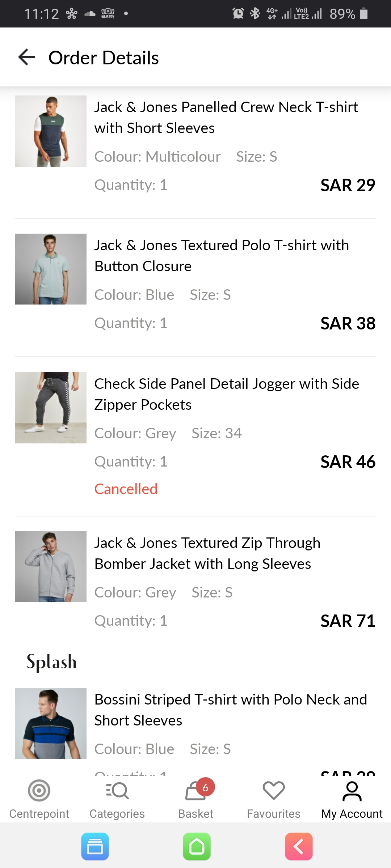Tap the green home navigation button
Screen dimensions: 391x868
coord(197,847)
